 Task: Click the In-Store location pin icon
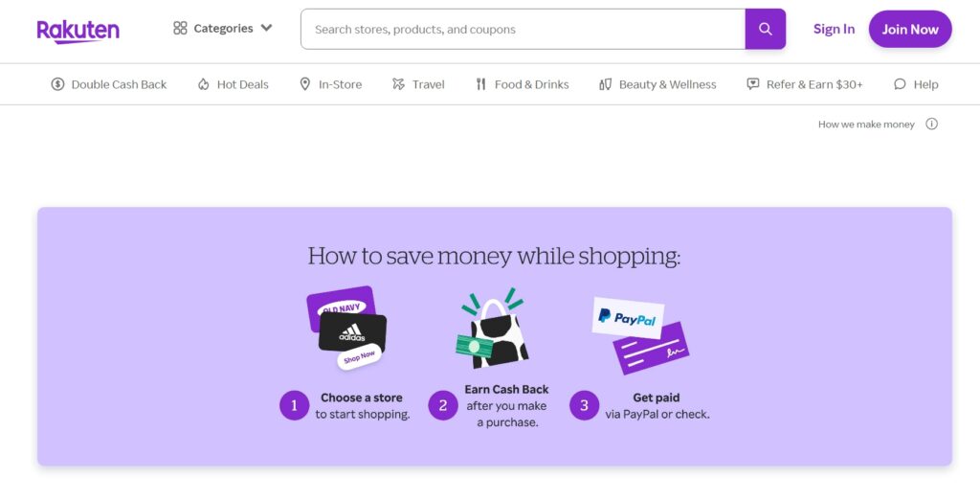tap(304, 84)
